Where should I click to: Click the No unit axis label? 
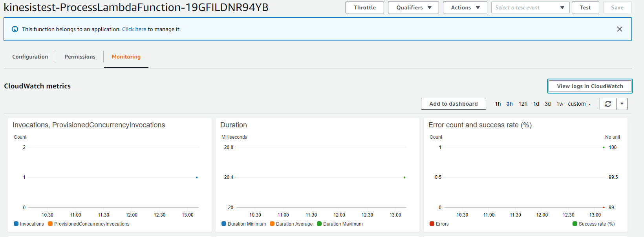613,137
